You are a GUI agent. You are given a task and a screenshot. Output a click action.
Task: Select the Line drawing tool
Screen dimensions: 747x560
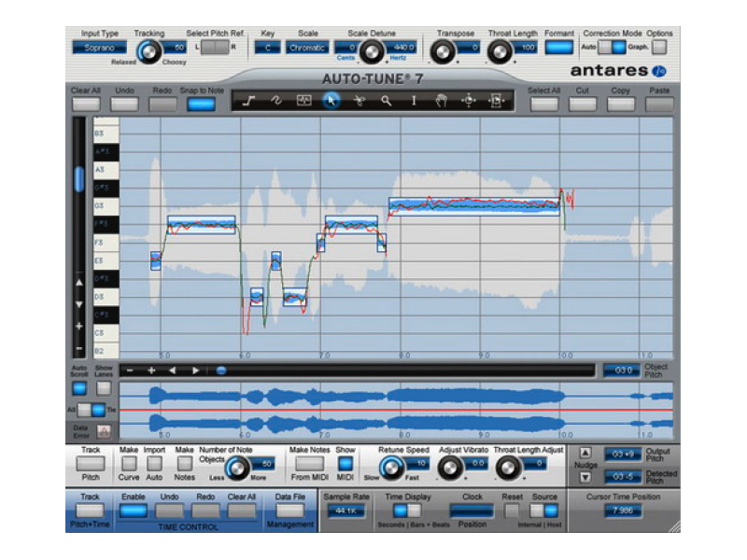pyautogui.click(x=248, y=101)
